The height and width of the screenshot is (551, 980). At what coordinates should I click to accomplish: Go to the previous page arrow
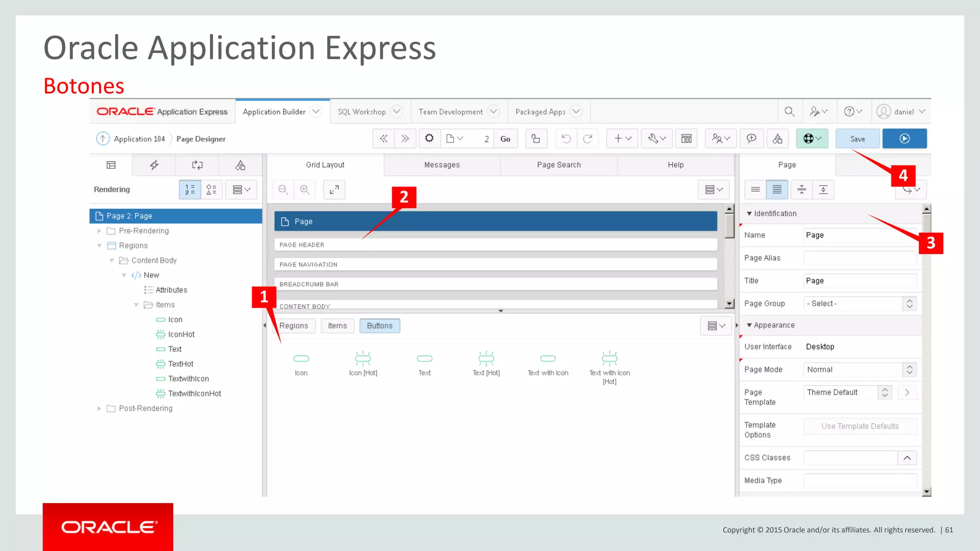tap(384, 139)
